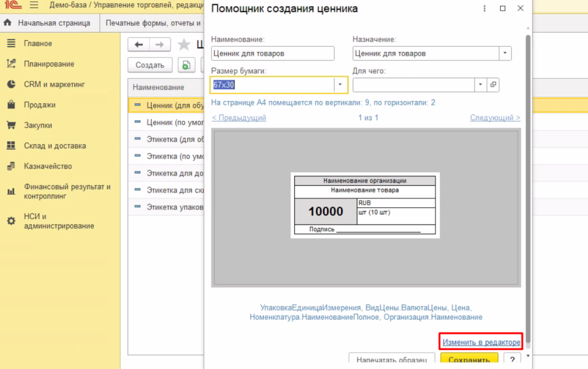The width and height of the screenshot is (588, 369).
Task: Open НСИ и администрирование section
Action: pos(59,221)
